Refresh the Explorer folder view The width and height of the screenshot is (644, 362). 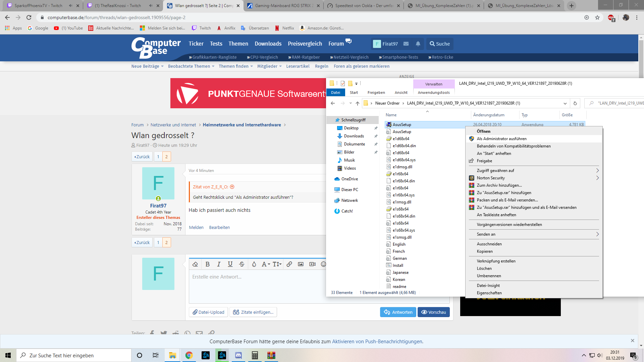coord(575,103)
